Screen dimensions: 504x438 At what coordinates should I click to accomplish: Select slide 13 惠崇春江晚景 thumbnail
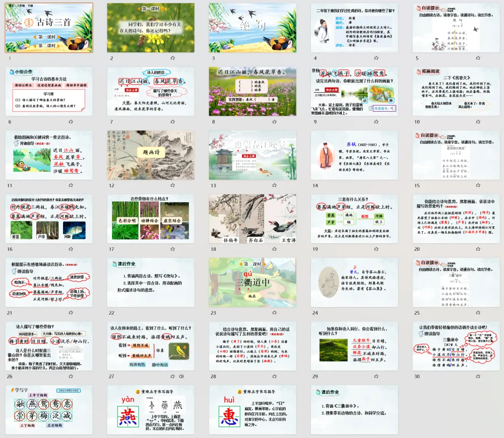click(x=252, y=155)
